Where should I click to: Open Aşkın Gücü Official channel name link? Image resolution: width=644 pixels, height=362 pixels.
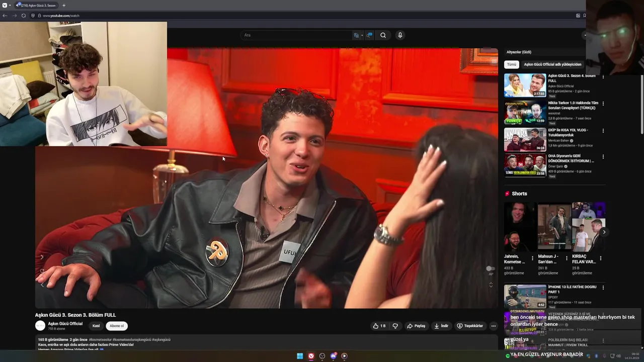pos(65,324)
